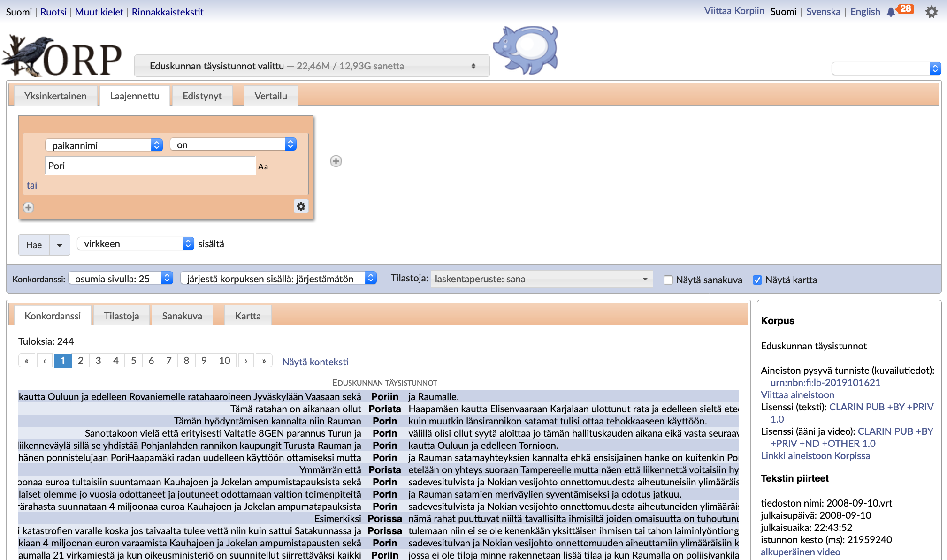Go to results page 5
Viewport: 947px width, 560px height.
[x=133, y=361]
